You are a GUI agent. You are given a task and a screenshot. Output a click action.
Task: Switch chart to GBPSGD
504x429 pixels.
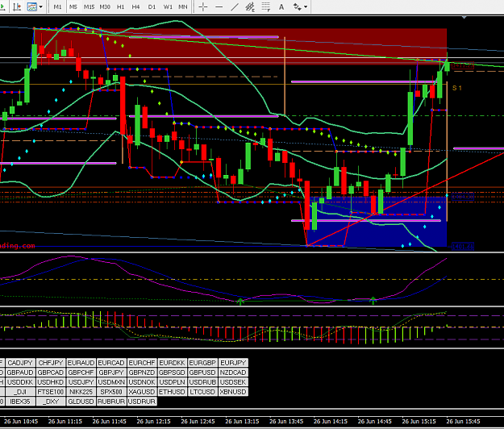tap(172, 373)
